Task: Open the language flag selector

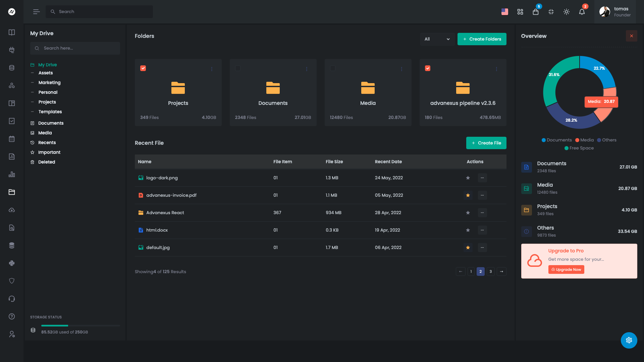Action: point(504,12)
